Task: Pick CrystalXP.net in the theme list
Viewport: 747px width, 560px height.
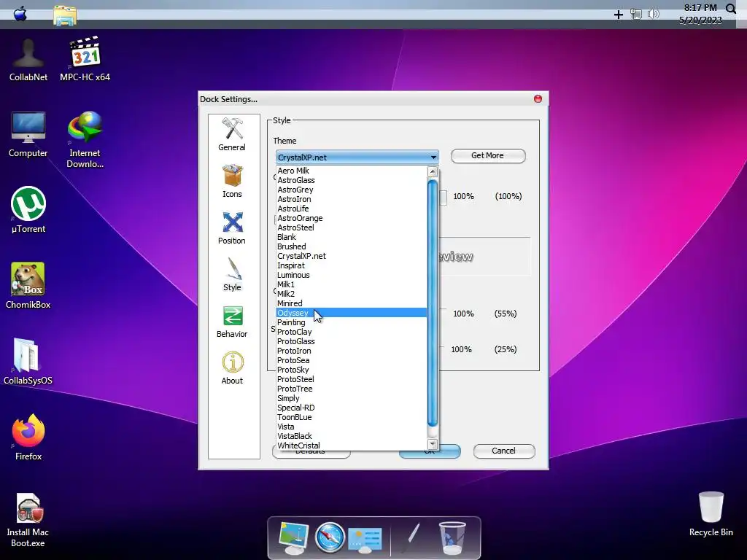Action: tap(352, 256)
